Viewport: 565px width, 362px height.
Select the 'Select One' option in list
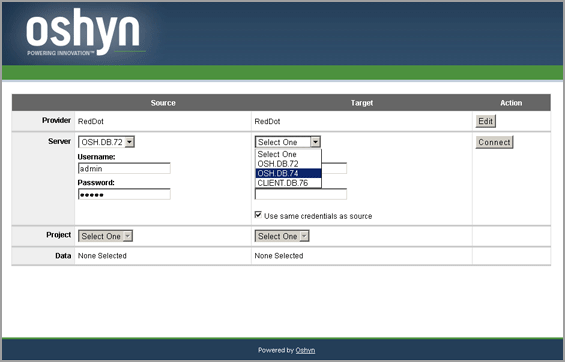(x=288, y=154)
